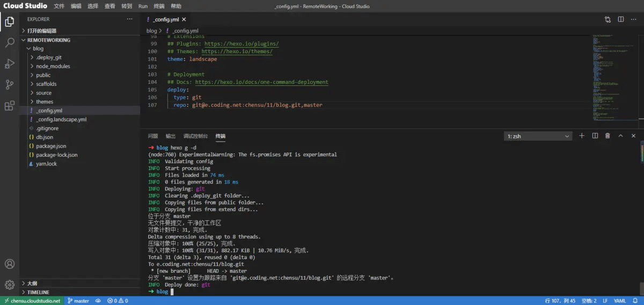Click the master branch status bar item
The image size is (644, 305).
click(x=78, y=301)
